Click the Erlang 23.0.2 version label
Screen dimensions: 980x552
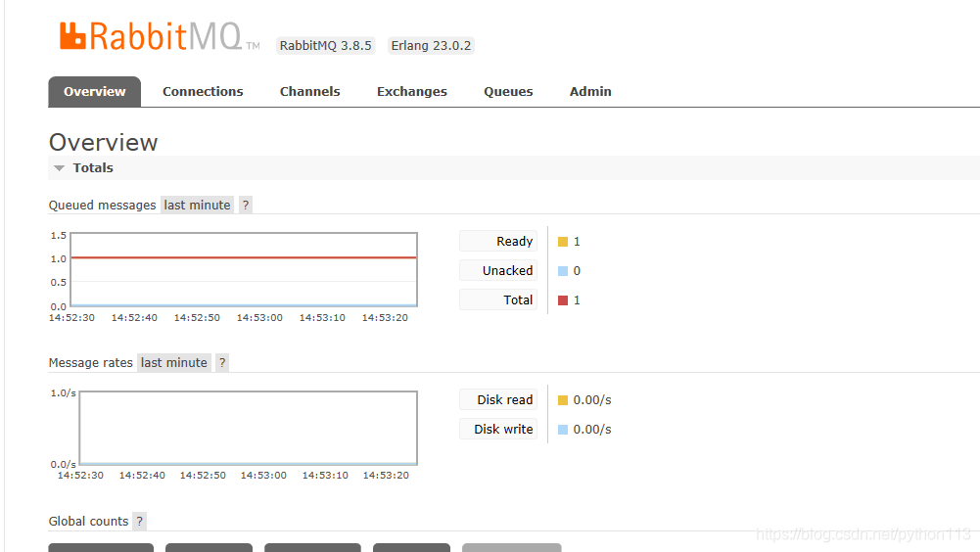click(x=431, y=46)
